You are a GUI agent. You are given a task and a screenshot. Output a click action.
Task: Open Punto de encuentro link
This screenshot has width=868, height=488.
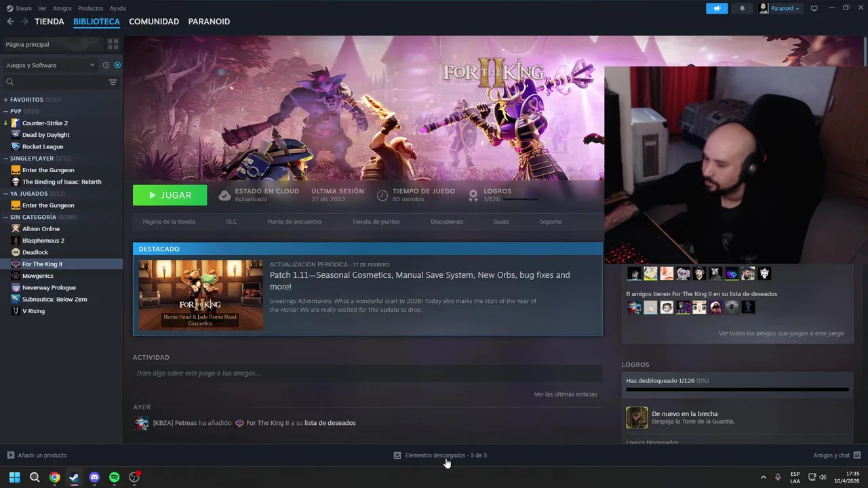click(x=294, y=222)
